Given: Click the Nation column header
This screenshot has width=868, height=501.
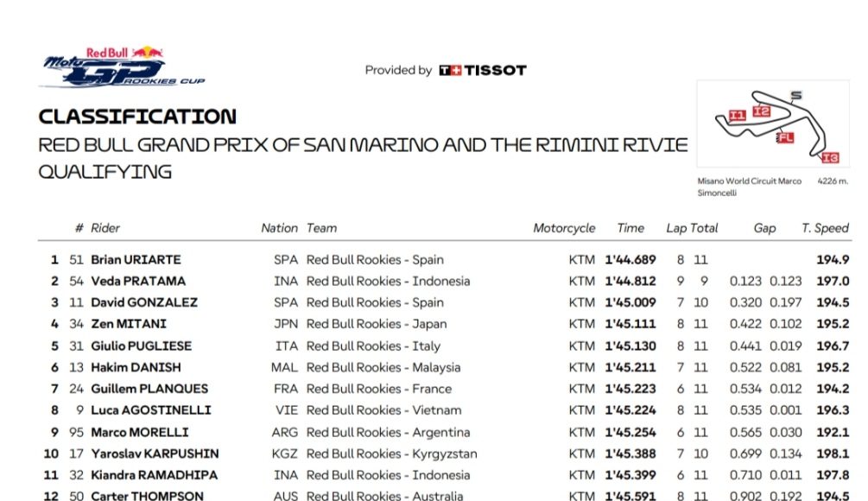Looking at the screenshot, I should pyautogui.click(x=279, y=228).
